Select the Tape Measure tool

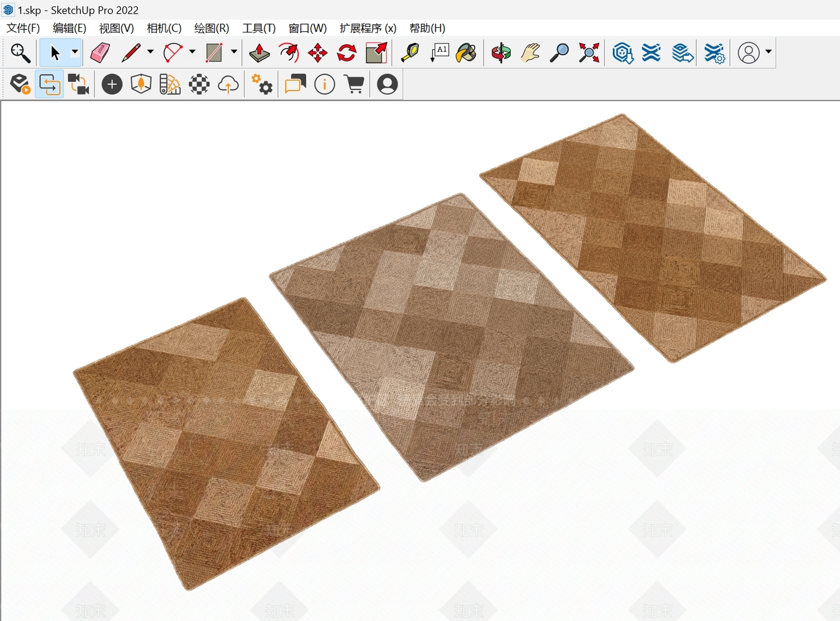coord(410,52)
